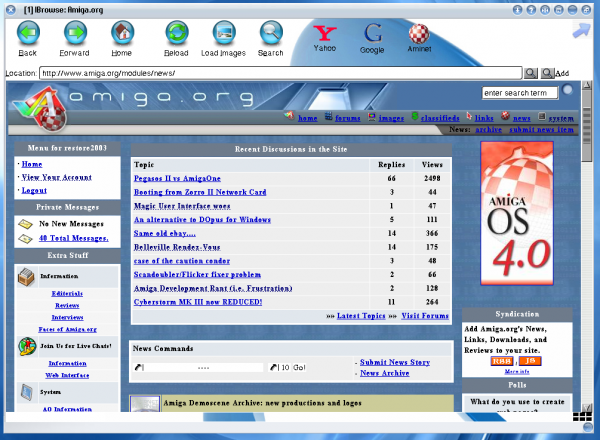Image resolution: width=600 pixels, height=440 pixels.
Task: Click the classifieds dollar icon
Action: (x=415, y=116)
